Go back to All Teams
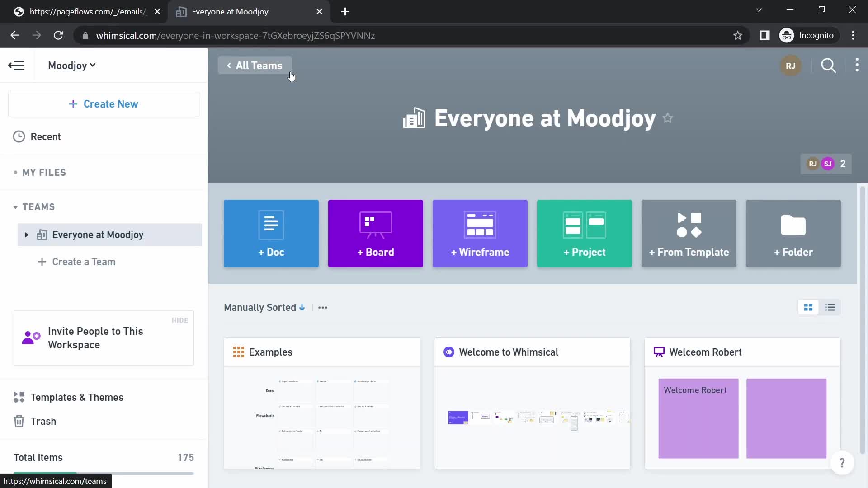The height and width of the screenshot is (488, 868). (x=255, y=66)
